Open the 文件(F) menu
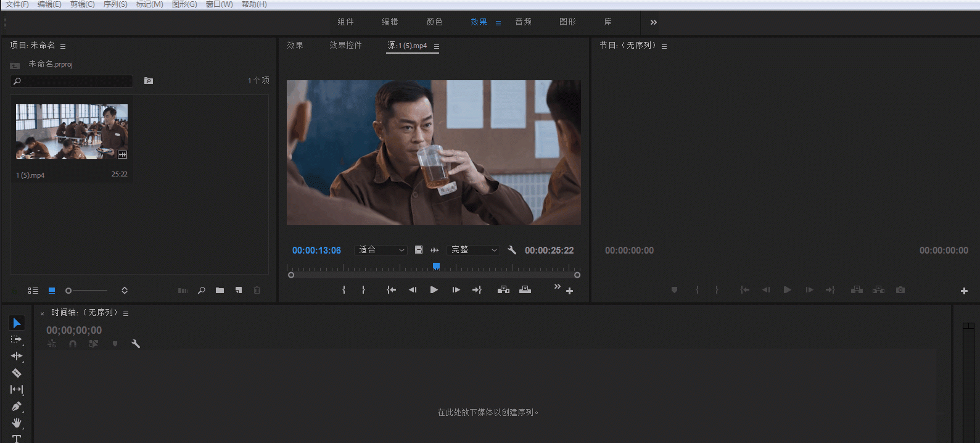980x443 pixels. coord(17,4)
